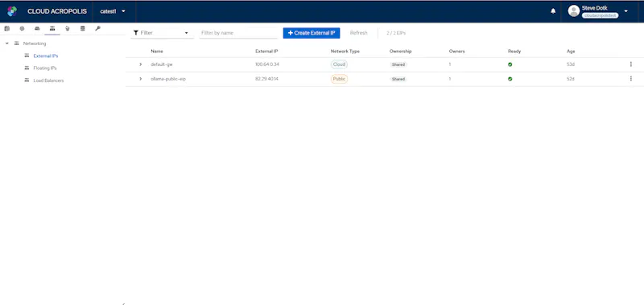
Task: Click the icon beside Floating IPs
Action: tap(27, 68)
